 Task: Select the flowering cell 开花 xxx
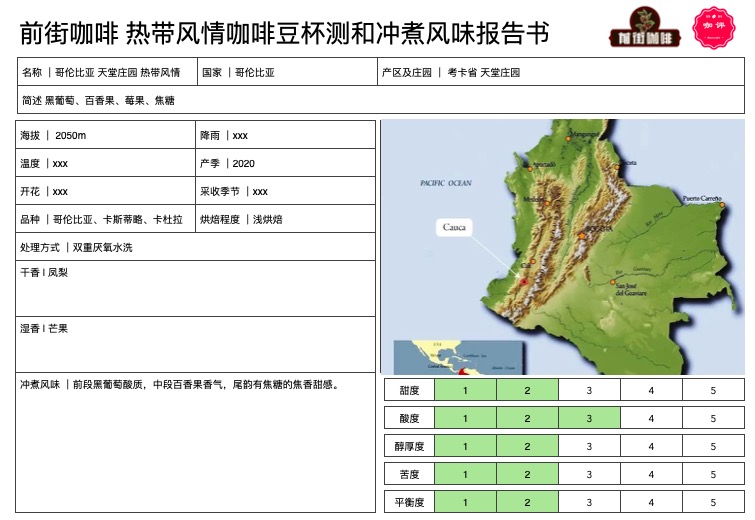pos(105,191)
